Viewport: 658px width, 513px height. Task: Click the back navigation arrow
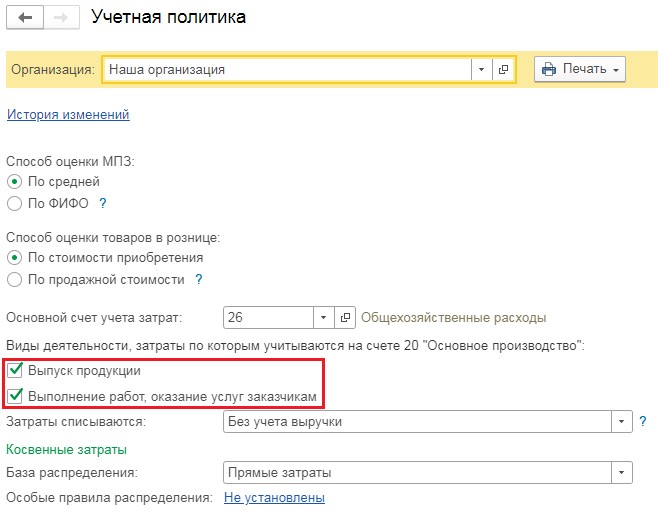tap(25, 18)
